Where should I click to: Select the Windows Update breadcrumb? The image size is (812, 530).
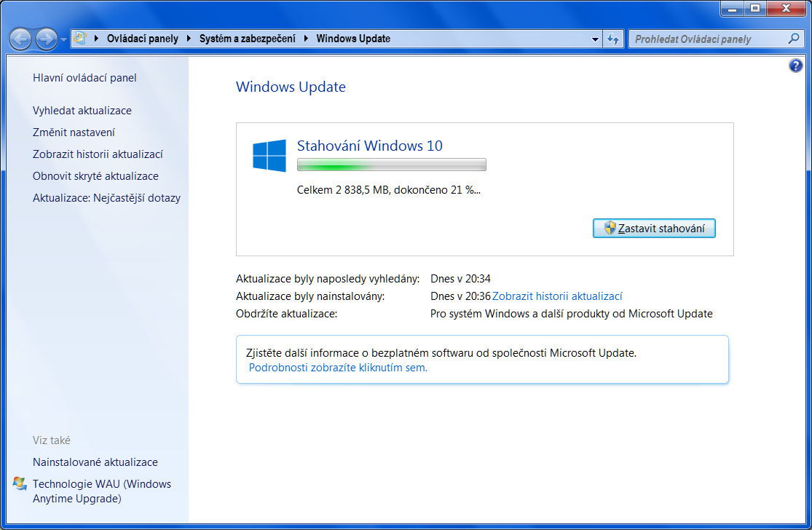click(353, 39)
